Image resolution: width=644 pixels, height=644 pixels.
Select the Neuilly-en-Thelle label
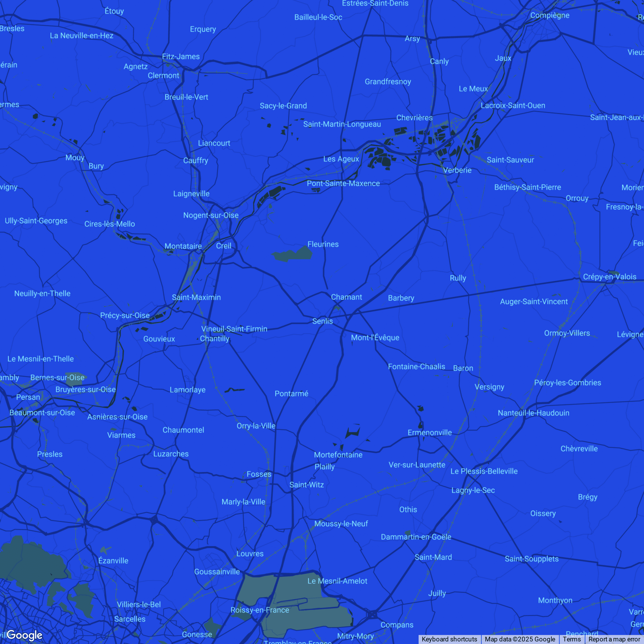pyautogui.click(x=42, y=293)
